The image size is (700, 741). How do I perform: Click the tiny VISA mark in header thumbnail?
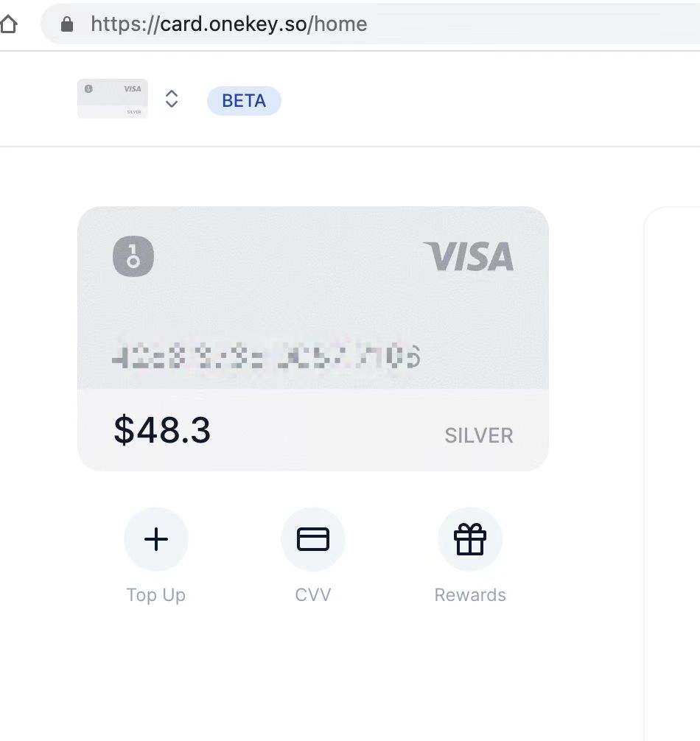133,89
